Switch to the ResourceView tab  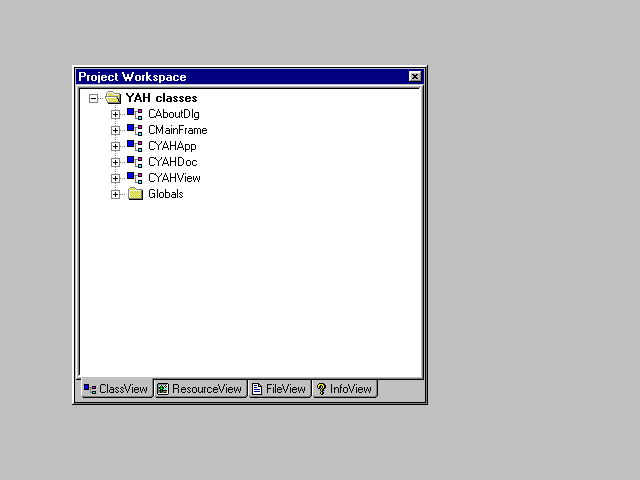pyautogui.click(x=200, y=389)
